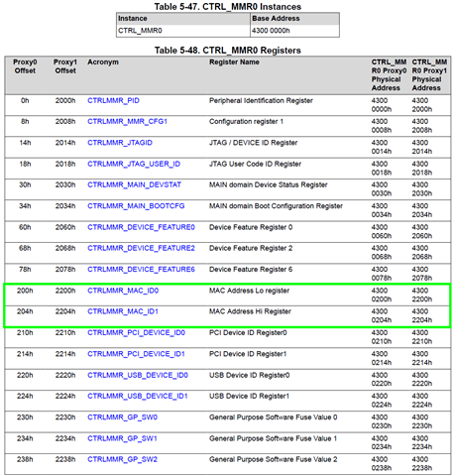
Task: Click the Proxy0 offset '34h' cell
Action: [25, 206]
